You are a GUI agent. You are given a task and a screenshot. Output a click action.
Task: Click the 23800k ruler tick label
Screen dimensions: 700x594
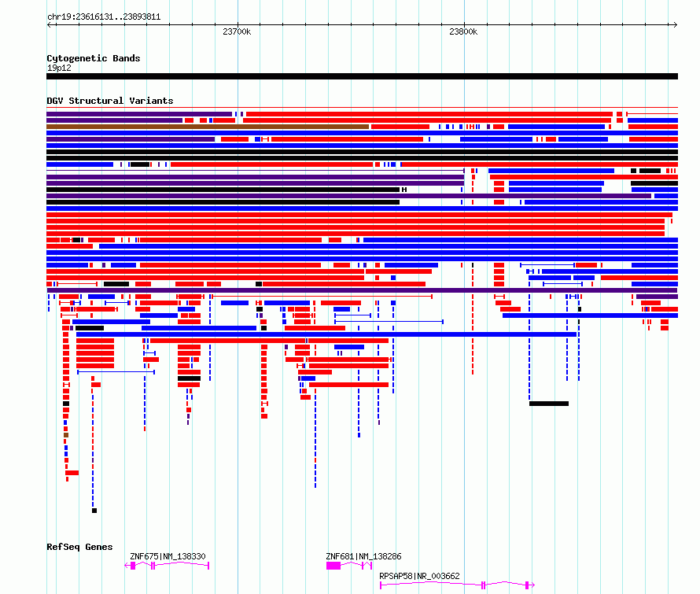[463, 31]
